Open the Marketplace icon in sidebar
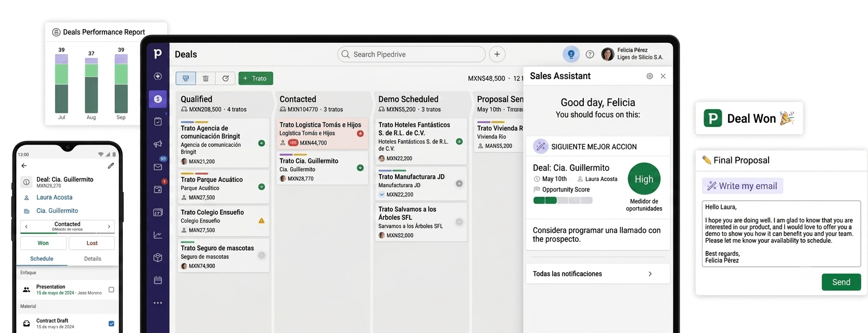The height and width of the screenshot is (333, 868). 158,280
